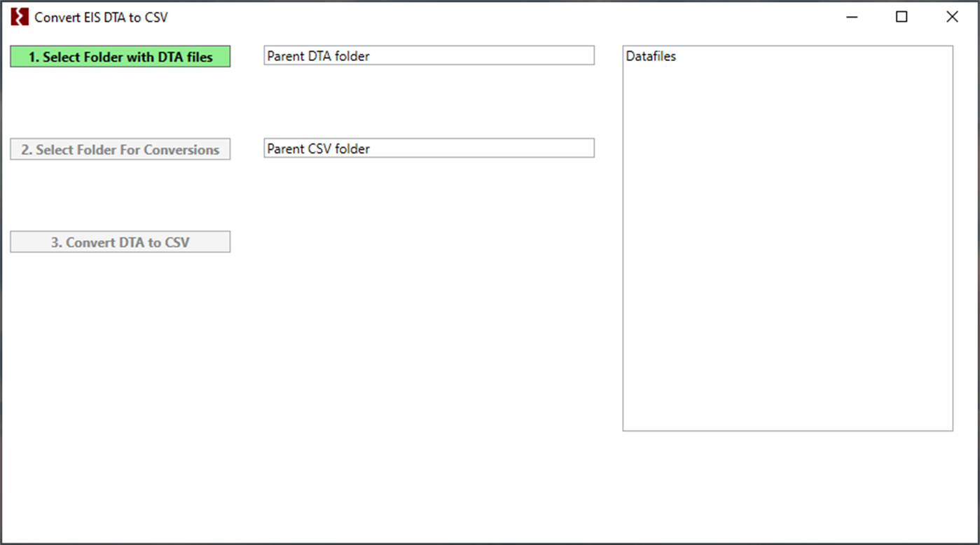Click the 'Datafiles' header label
Viewport: 980px width, 545px height.
(x=650, y=56)
